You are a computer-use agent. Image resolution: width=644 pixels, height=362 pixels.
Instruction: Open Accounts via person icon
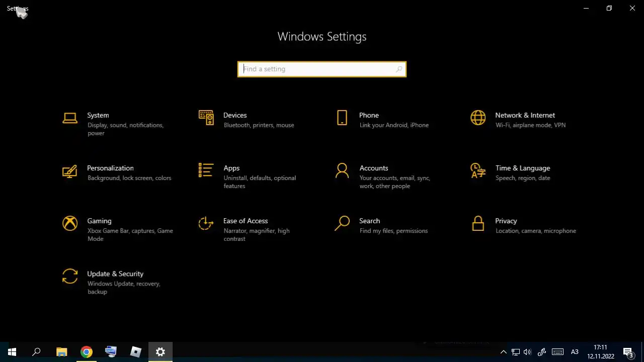[x=342, y=170]
